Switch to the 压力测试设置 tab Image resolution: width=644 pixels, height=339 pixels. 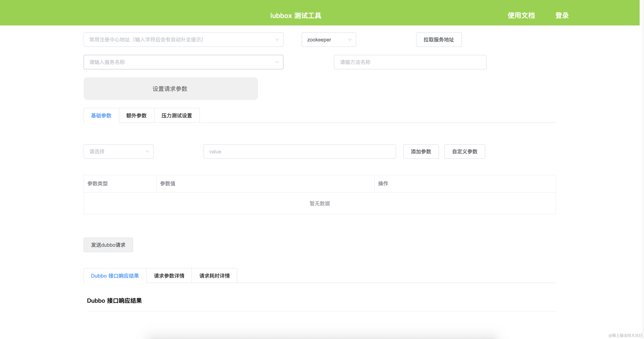click(x=177, y=115)
